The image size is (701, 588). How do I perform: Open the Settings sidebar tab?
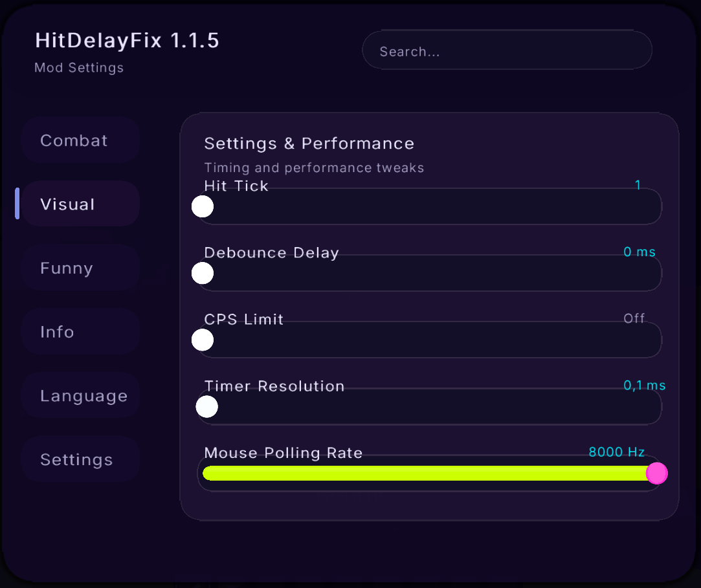click(80, 459)
